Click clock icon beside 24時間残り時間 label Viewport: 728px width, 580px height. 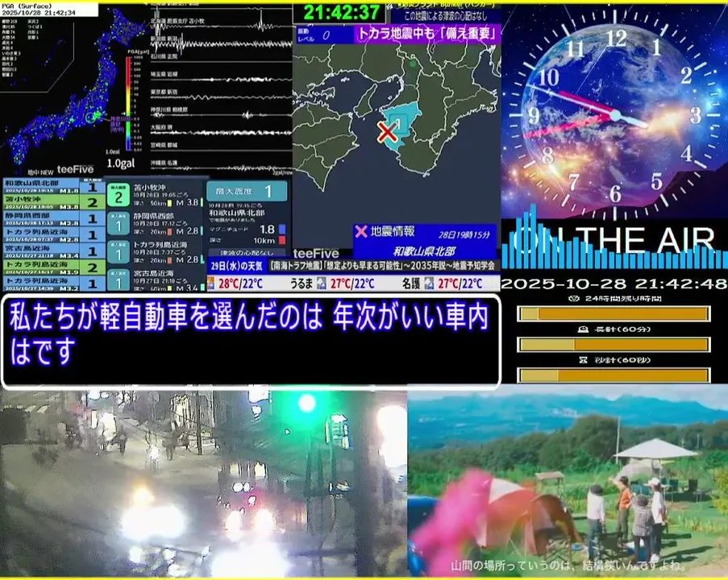tap(574, 299)
